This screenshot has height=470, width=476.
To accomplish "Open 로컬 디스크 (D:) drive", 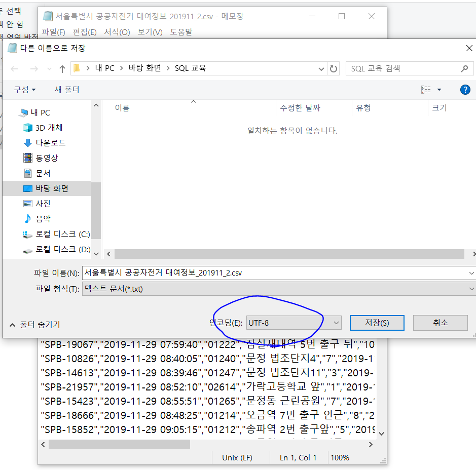I will 56,249.
